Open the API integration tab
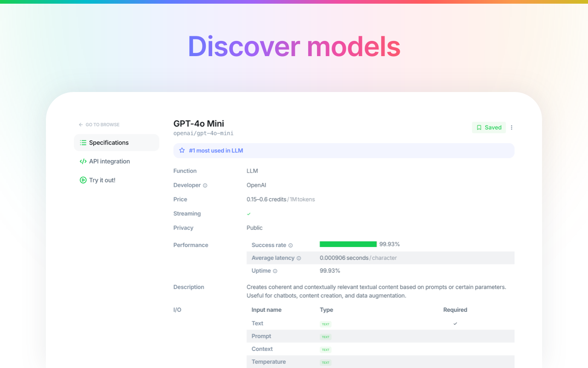The width and height of the screenshot is (588, 368). 117,161
